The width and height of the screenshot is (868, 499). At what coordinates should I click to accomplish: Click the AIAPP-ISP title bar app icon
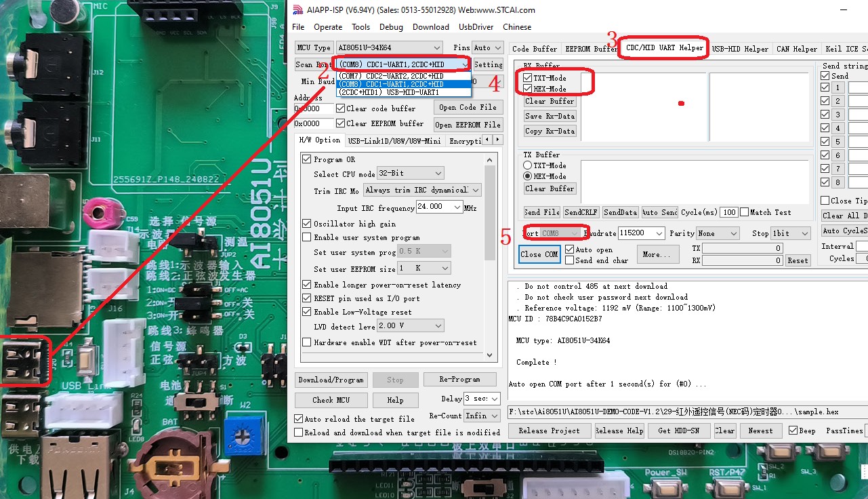(x=297, y=9)
